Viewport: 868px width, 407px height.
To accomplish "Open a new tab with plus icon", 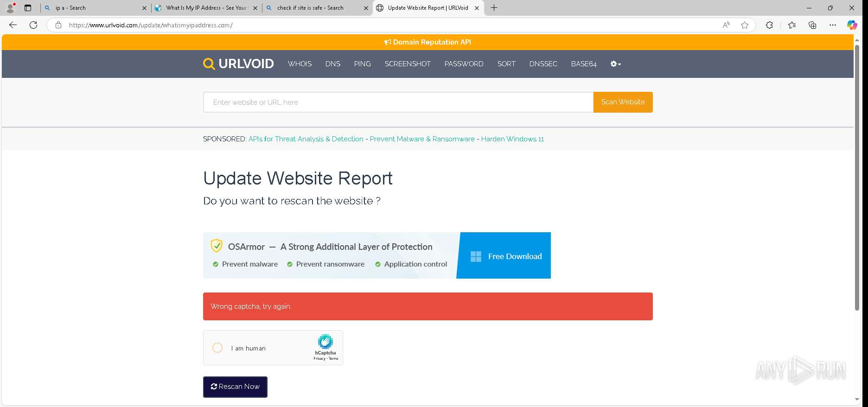I will (494, 8).
